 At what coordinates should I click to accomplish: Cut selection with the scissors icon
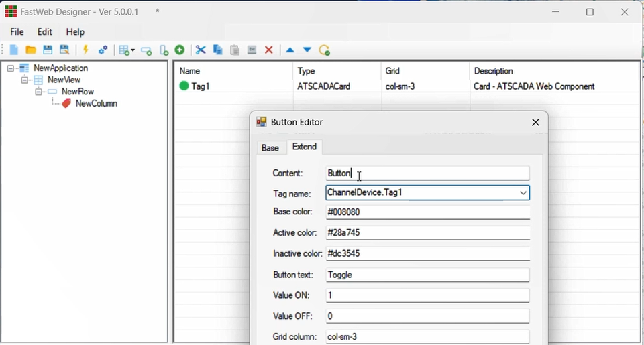tap(201, 50)
